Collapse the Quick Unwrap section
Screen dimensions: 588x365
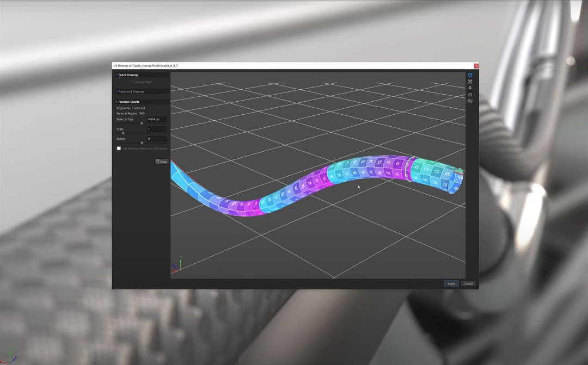point(117,75)
